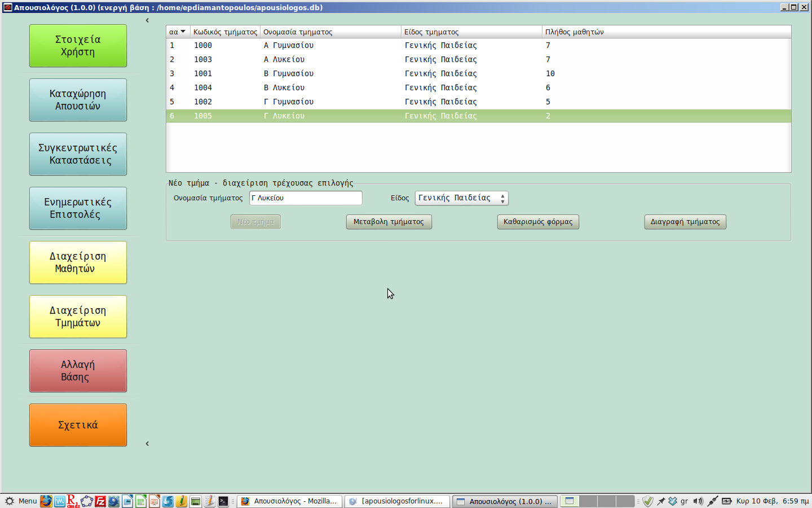This screenshot has height=508, width=812.
Task: Click the 'gr' keyboard layout indicator
Action: click(x=684, y=501)
